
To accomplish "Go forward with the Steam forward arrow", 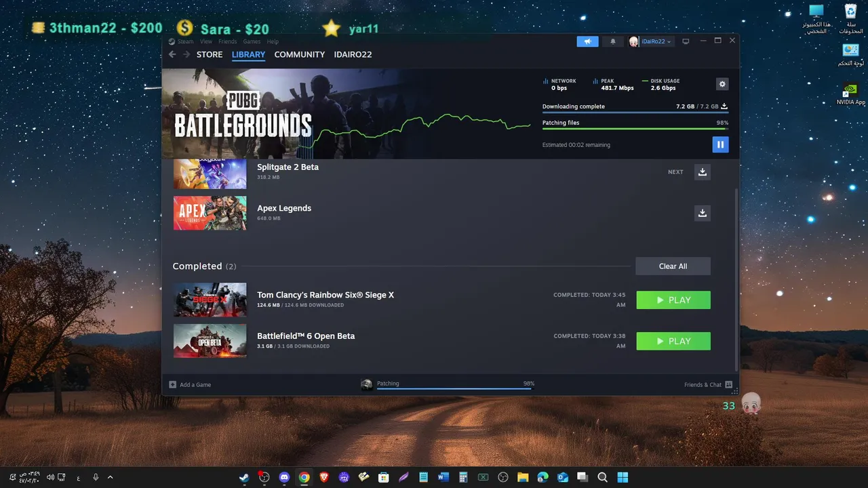I will tap(186, 54).
